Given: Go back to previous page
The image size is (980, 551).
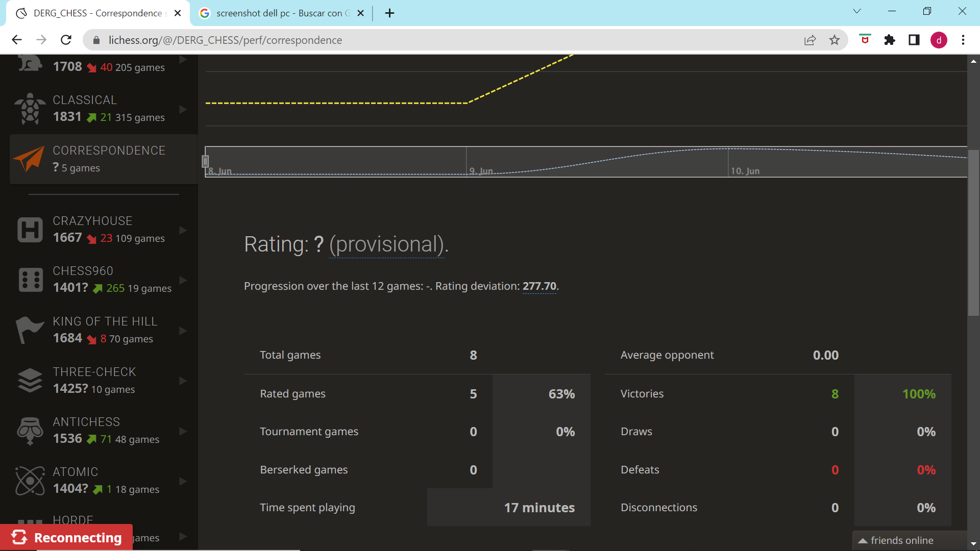Looking at the screenshot, I should tap(17, 40).
